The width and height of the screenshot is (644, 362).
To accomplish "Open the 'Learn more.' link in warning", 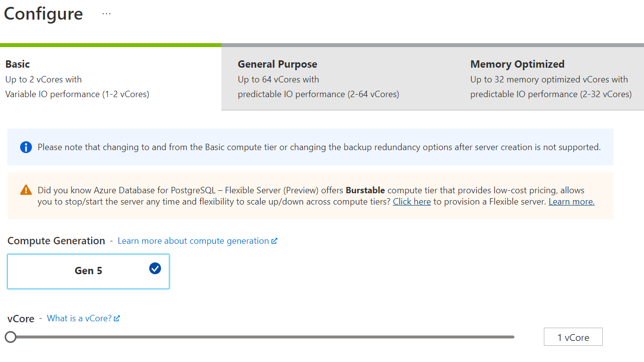I will pyautogui.click(x=571, y=202).
